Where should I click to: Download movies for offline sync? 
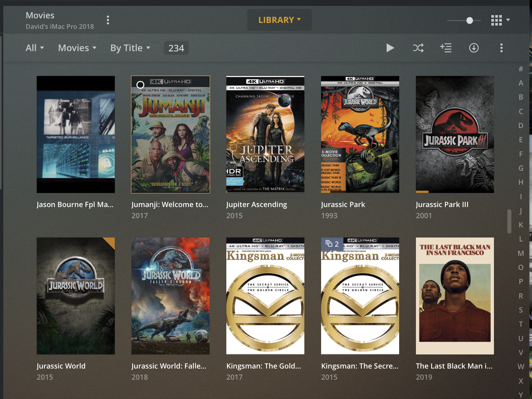474,48
